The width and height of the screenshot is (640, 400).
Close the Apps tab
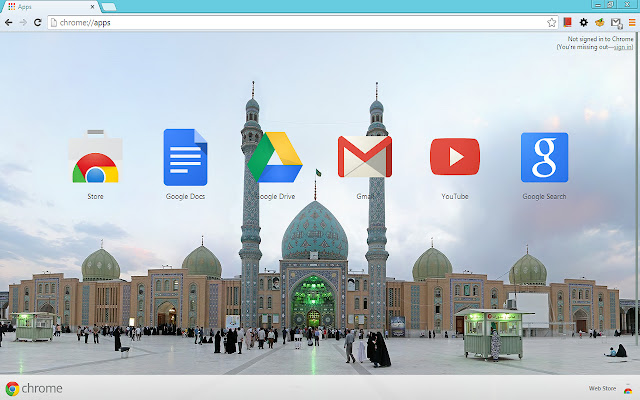(x=90, y=6)
